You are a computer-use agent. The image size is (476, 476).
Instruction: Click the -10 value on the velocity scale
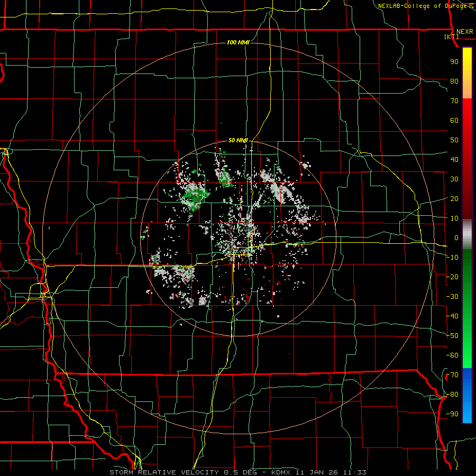[452, 258]
